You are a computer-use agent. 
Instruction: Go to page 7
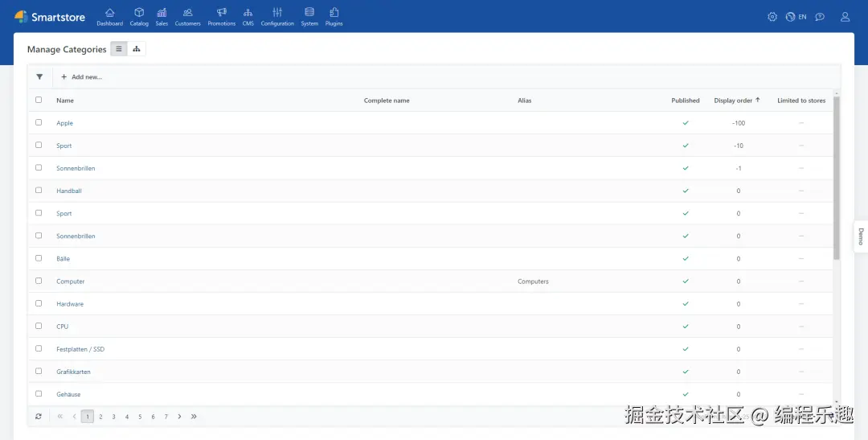click(166, 416)
